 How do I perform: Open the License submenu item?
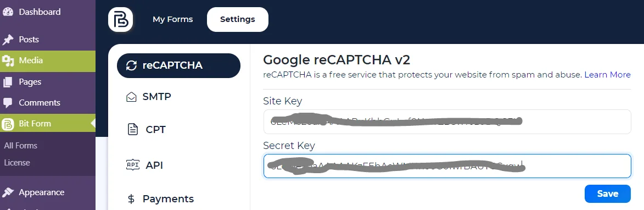17,162
